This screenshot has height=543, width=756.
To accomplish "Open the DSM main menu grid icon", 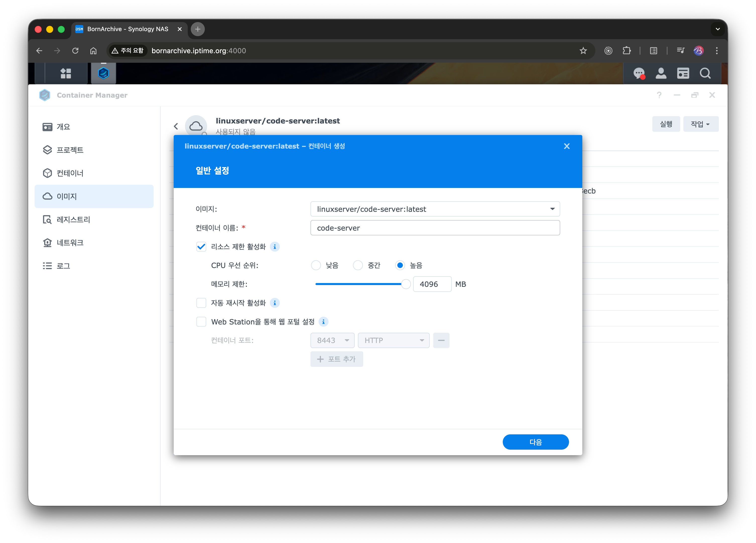I will tap(66, 73).
